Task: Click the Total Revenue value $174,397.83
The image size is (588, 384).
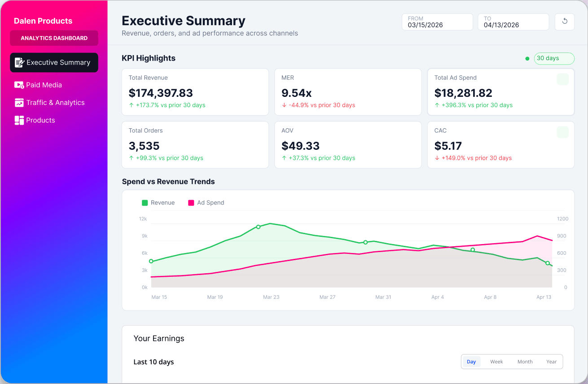Action: click(161, 93)
